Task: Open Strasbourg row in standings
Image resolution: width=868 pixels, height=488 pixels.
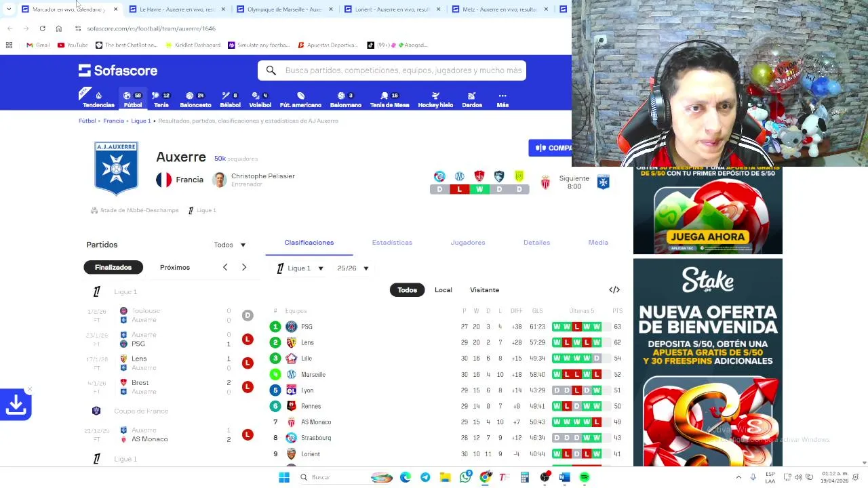Action: tap(446, 438)
